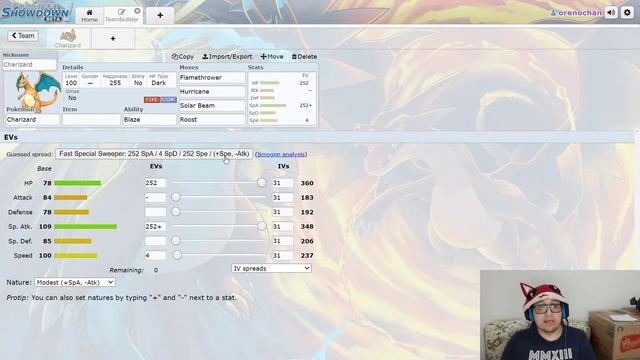This screenshot has width=640, height=360.
Task: Delete the Charizard set
Action: (304, 57)
